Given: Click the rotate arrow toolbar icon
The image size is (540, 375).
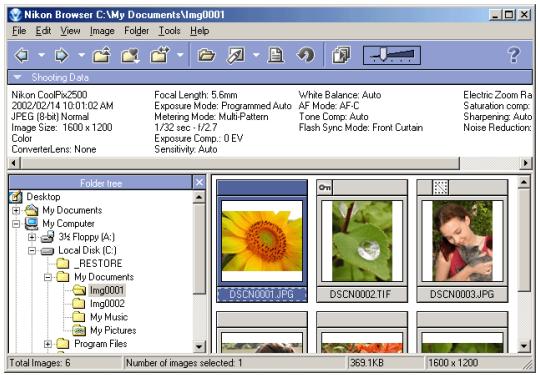Looking at the screenshot, I should tap(306, 55).
